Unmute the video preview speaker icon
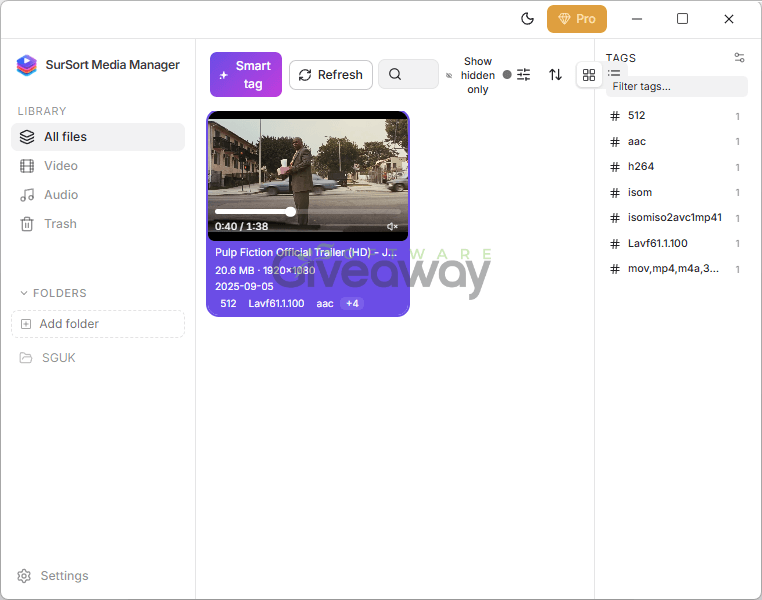 tap(392, 226)
